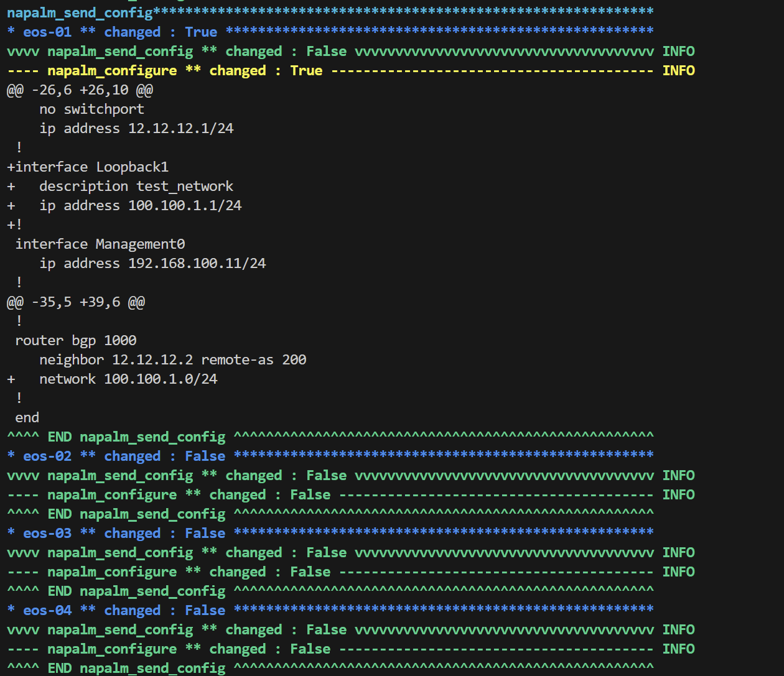784x676 pixels.
Task: Click the yellow 'napalm_configure ** changed : True' line
Action: (x=351, y=70)
